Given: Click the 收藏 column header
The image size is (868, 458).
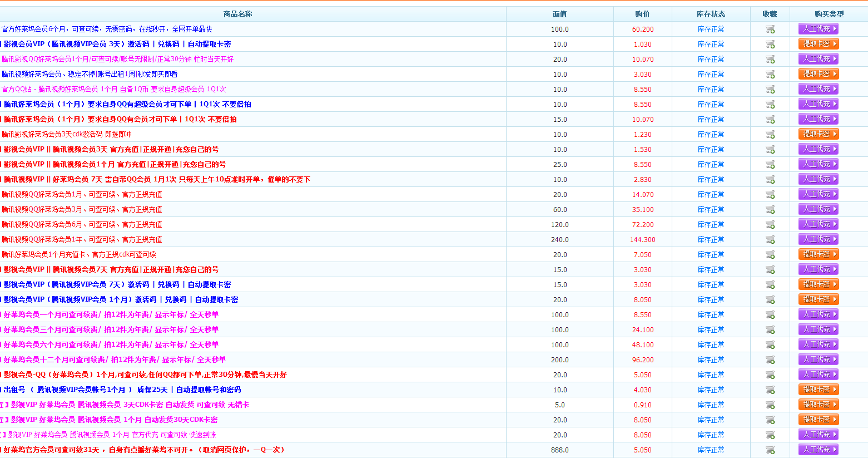Looking at the screenshot, I should [x=770, y=14].
